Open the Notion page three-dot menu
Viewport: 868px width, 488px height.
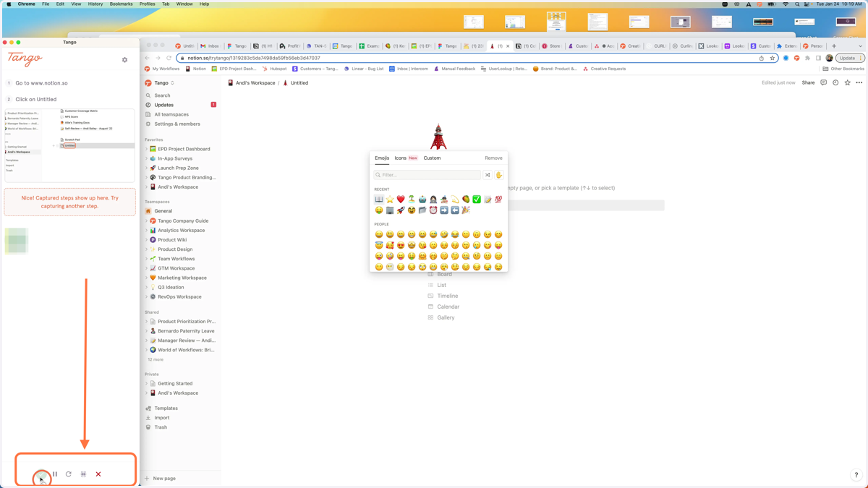[859, 82]
